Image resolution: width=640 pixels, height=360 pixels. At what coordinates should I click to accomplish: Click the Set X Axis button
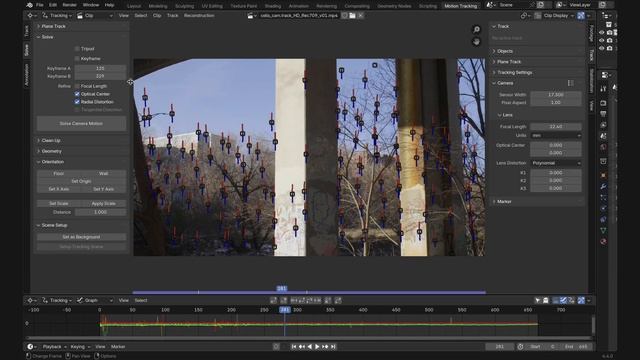(x=59, y=189)
